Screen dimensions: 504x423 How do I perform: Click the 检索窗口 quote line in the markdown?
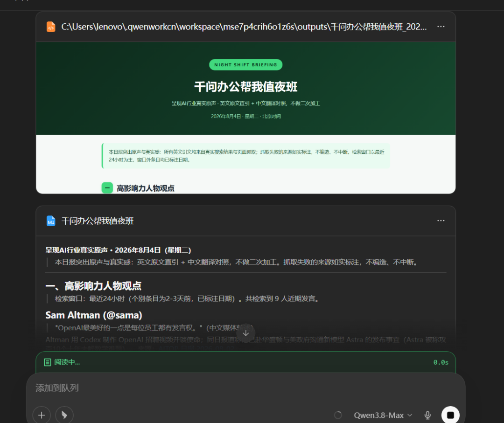tap(188, 298)
